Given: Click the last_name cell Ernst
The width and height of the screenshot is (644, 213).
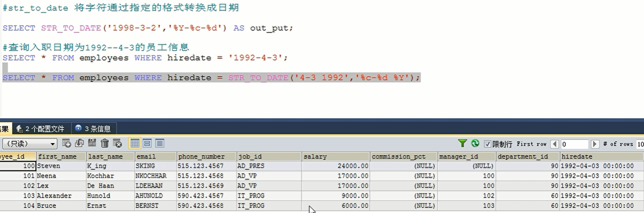Looking at the screenshot, I should pos(110,205).
